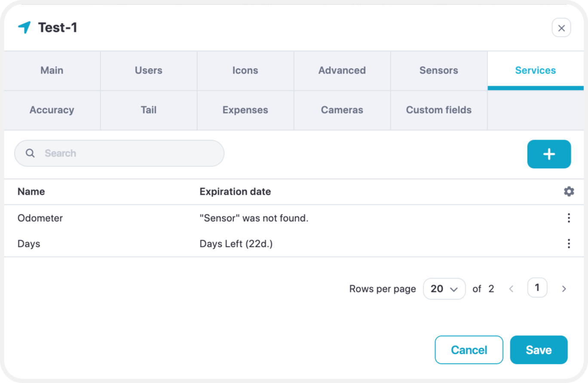Select the Cameras tab
This screenshot has width=588, height=383.
[x=342, y=110]
